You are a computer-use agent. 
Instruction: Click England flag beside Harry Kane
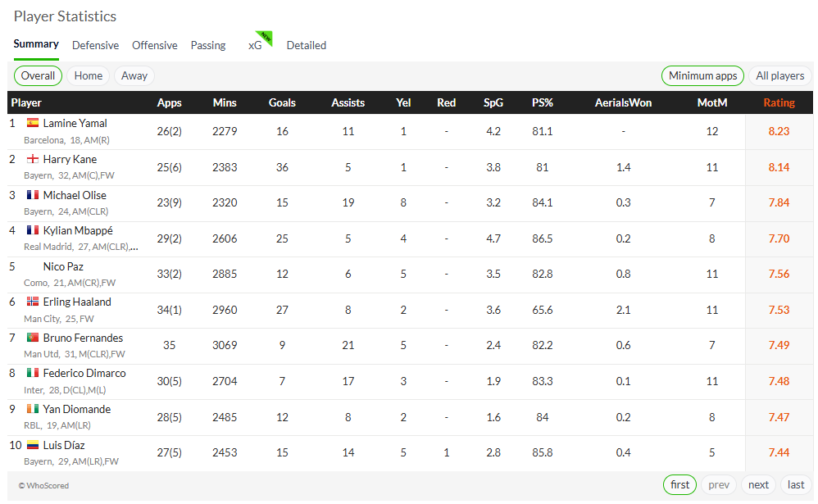33,159
